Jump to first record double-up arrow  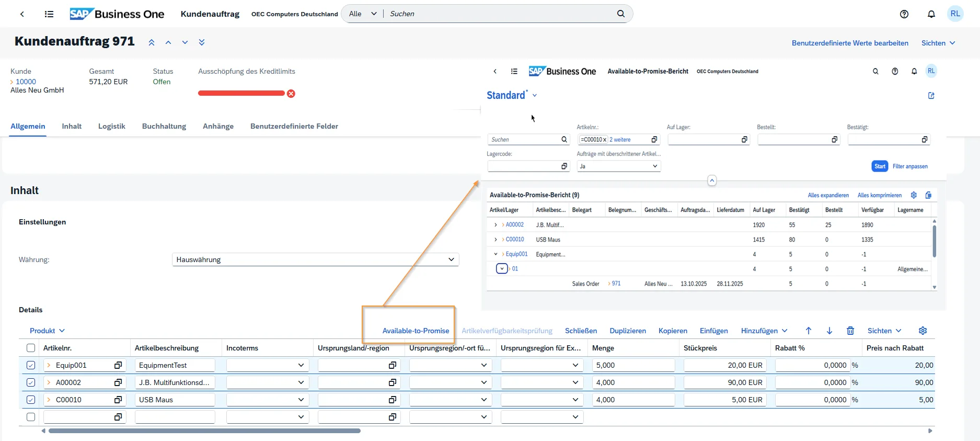pos(152,42)
